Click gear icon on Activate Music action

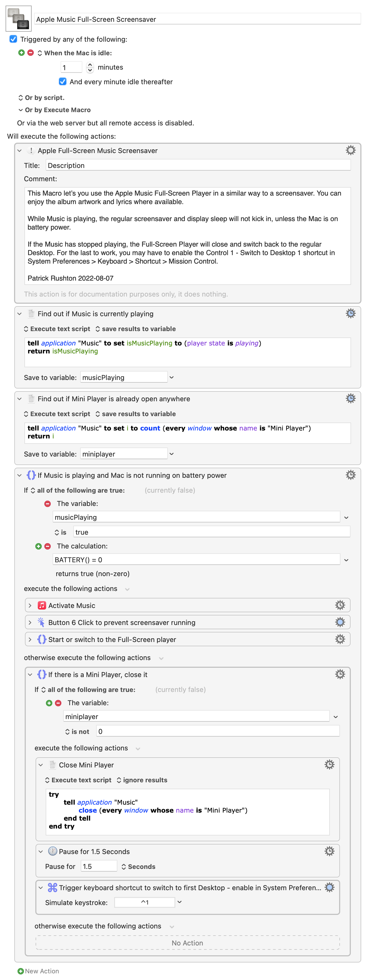[340, 605]
